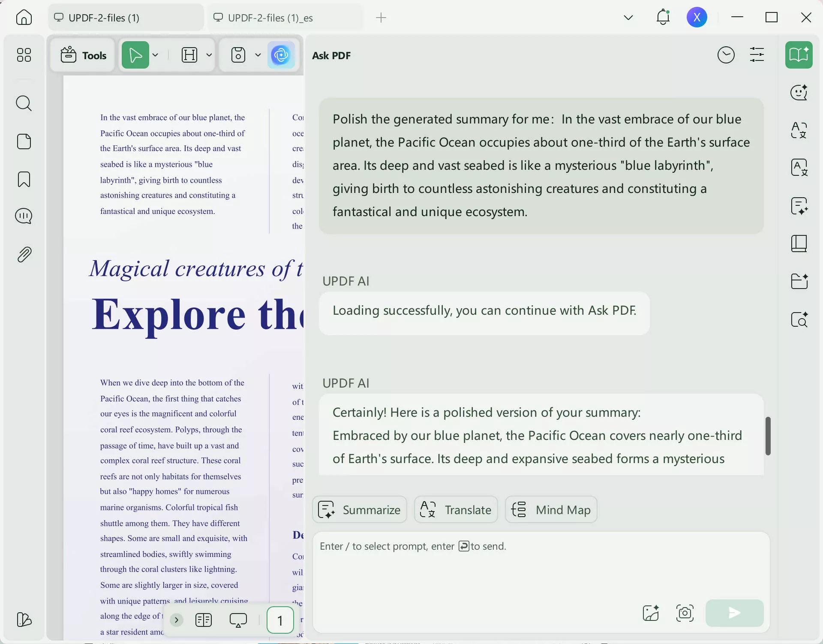Expand the snapshot tool dropdown
The image size is (823, 644).
click(257, 55)
